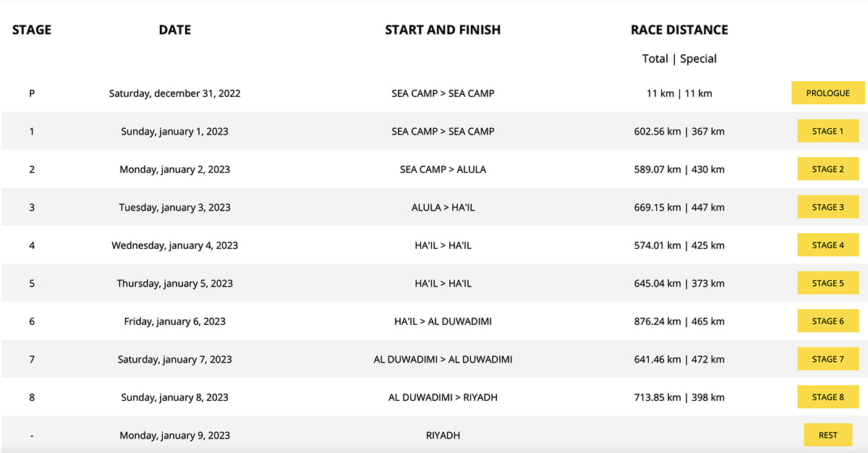Open the STAGE 1 button
This screenshot has width=868, height=453.
point(827,131)
